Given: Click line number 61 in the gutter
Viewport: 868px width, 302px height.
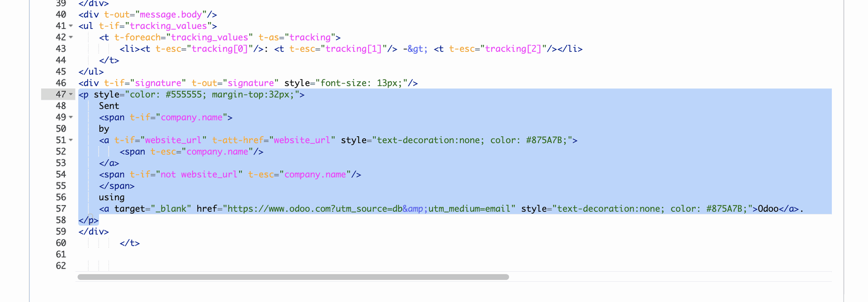Looking at the screenshot, I should tap(61, 254).
